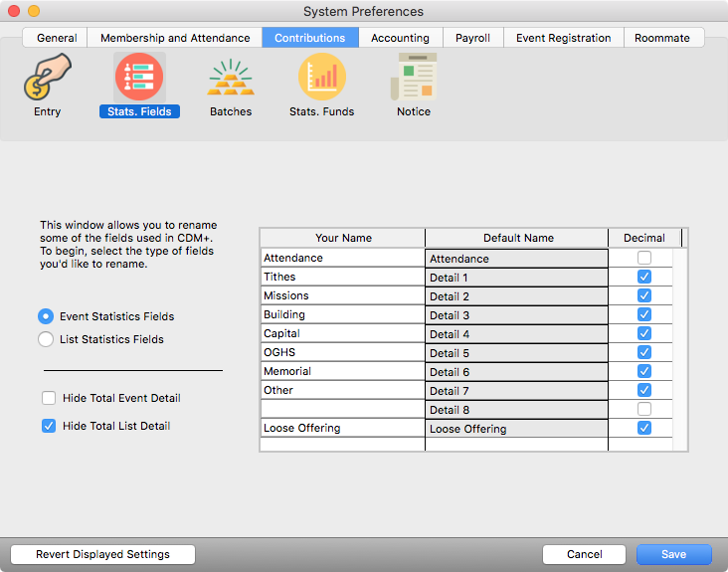
Task: Go to the Event Registration tab
Action: 563,38
